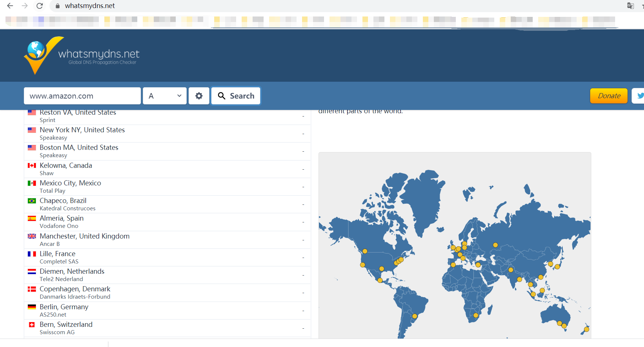Screen dimensions: 644x347
Task: Select the 'Kelowna, Canada' text
Action: (66, 165)
